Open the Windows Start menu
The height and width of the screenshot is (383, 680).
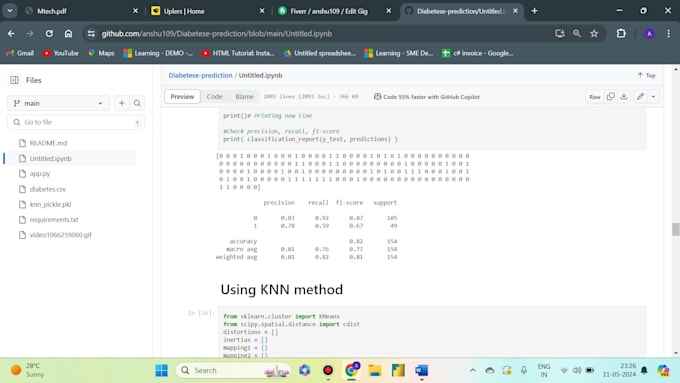pyautogui.click(x=161, y=370)
